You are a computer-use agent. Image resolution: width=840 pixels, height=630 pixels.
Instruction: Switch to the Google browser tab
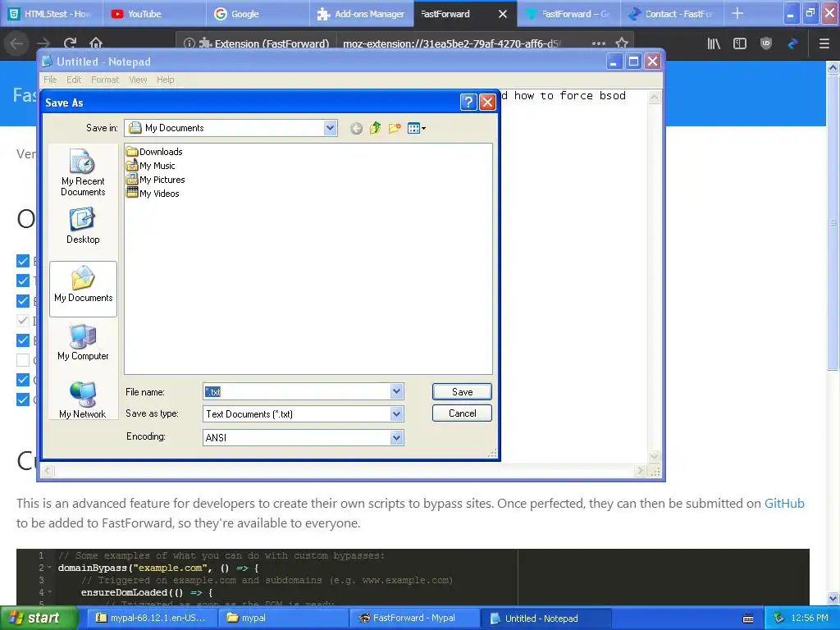pos(258,14)
